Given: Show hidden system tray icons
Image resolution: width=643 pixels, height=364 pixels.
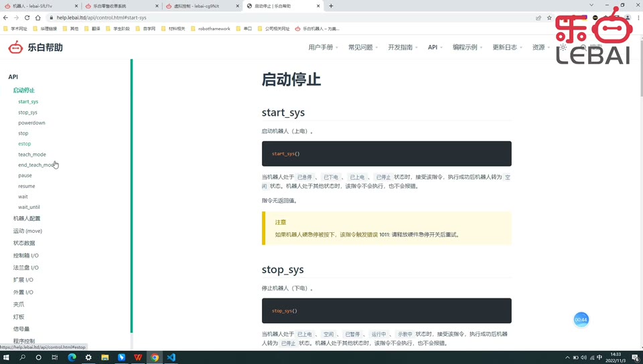Looking at the screenshot, I should (x=567, y=357).
